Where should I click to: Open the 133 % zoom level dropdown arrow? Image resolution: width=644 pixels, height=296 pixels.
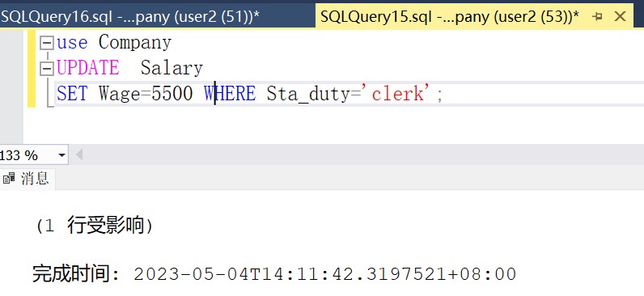click(62, 155)
